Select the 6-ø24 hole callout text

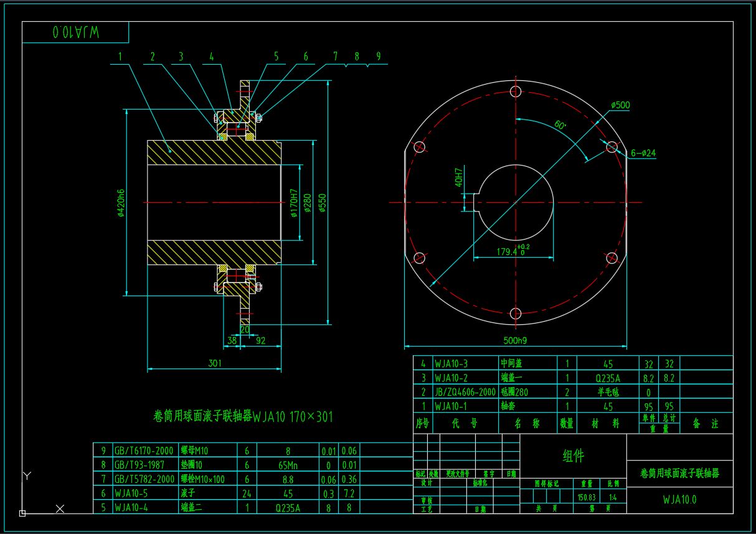coord(644,153)
